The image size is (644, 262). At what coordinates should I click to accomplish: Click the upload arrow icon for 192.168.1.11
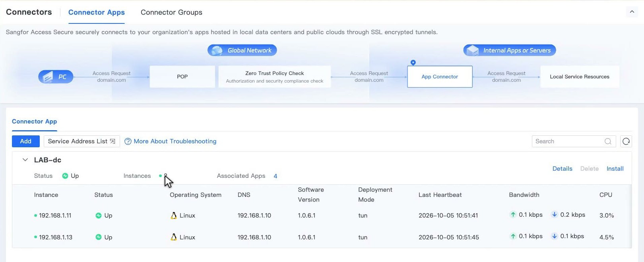pos(513,214)
